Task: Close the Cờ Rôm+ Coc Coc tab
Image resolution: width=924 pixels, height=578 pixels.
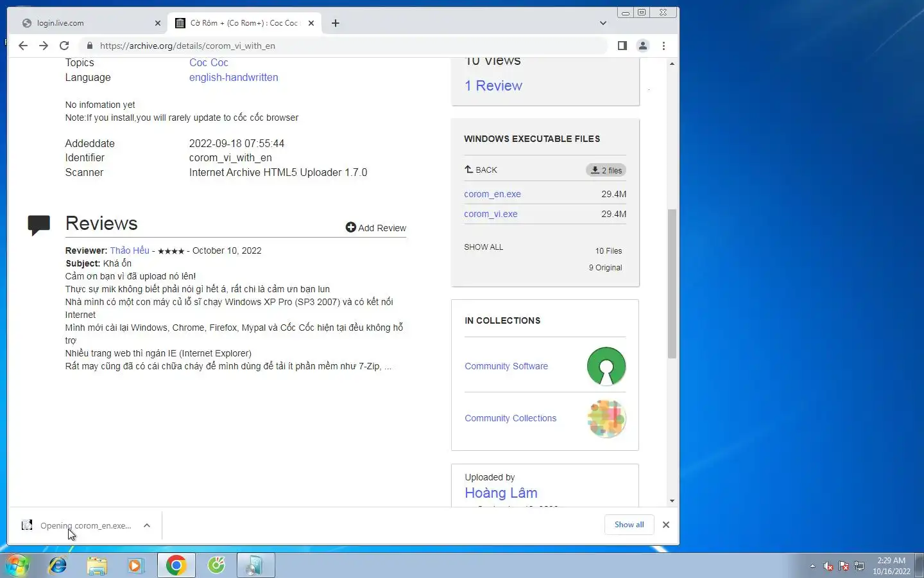Action: pyautogui.click(x=311, y=23)
